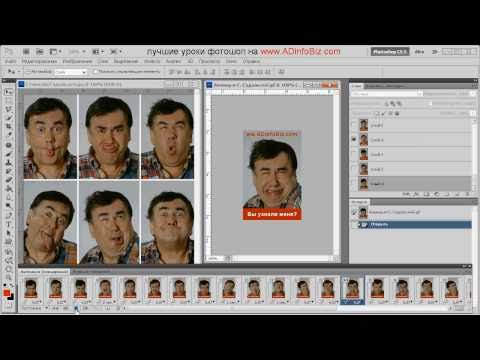Select the Crop tool

point(9,127)
